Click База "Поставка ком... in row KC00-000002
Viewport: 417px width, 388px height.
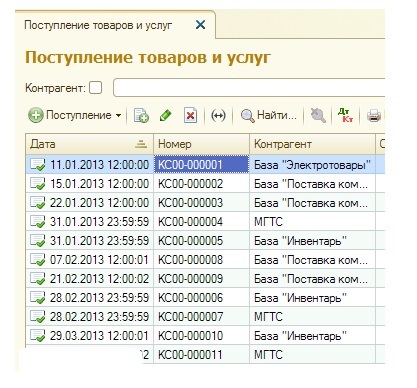point(311,184)
